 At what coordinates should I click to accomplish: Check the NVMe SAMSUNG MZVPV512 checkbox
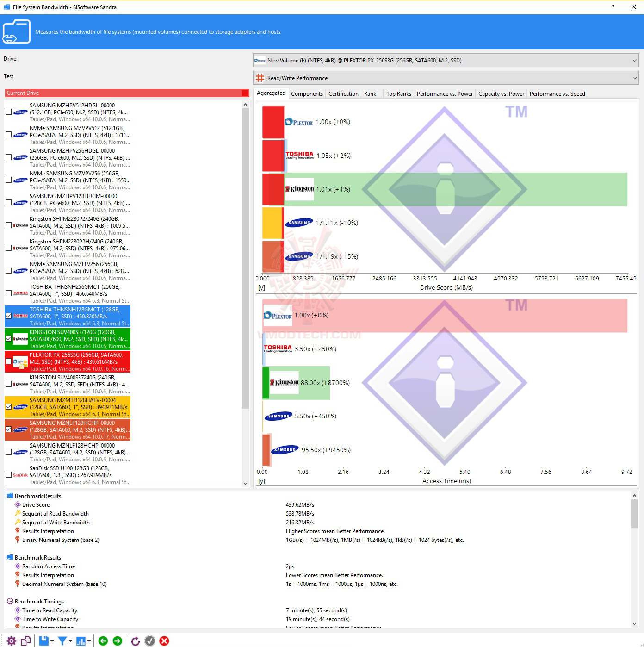(x=9, y=135)
